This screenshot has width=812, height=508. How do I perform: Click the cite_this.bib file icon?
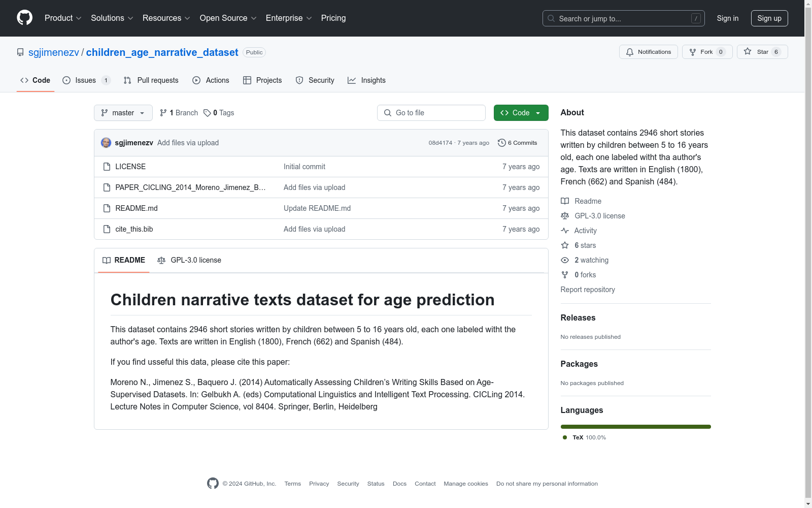pyautogui.click(x=107, y=229)
